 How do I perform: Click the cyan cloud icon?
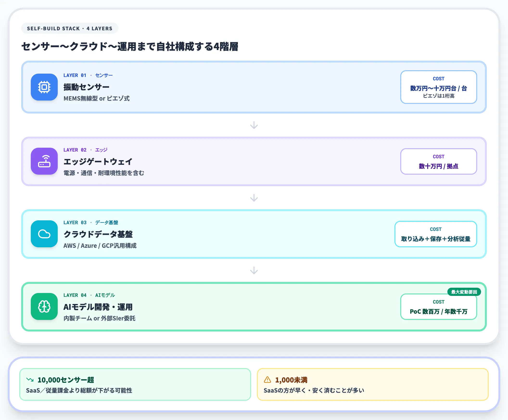(44, 234)
